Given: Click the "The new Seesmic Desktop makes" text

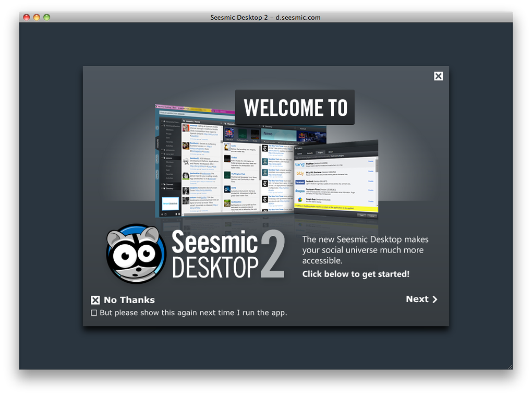Looking at the screenshot, I should (366, 239).
